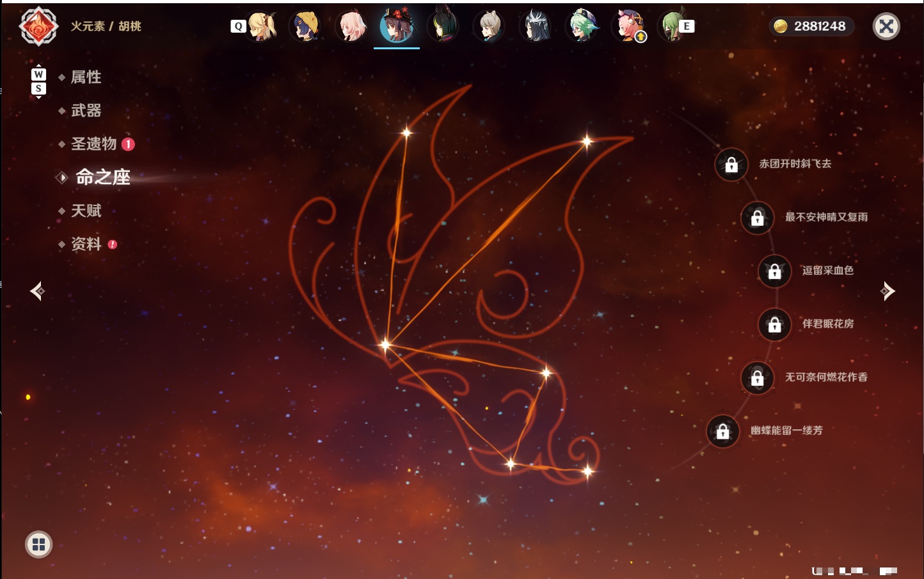Click the 最不安神晴又复雨 label
The height and width of the screenshot is (579, 924).
826,217
